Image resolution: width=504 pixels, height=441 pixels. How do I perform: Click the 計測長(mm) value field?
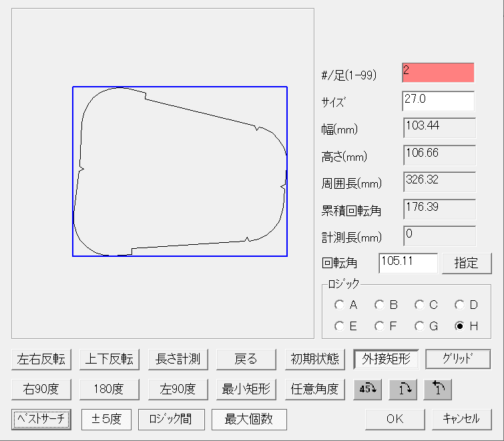[439, 236]
